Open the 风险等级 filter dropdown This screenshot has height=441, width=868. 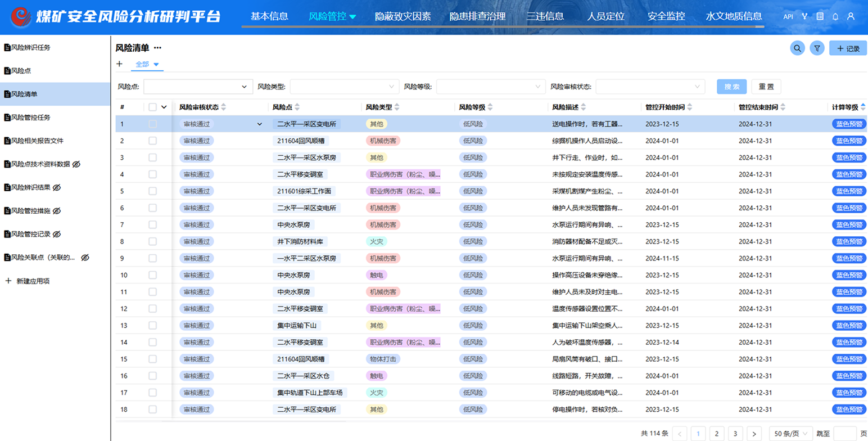(491, 87)
